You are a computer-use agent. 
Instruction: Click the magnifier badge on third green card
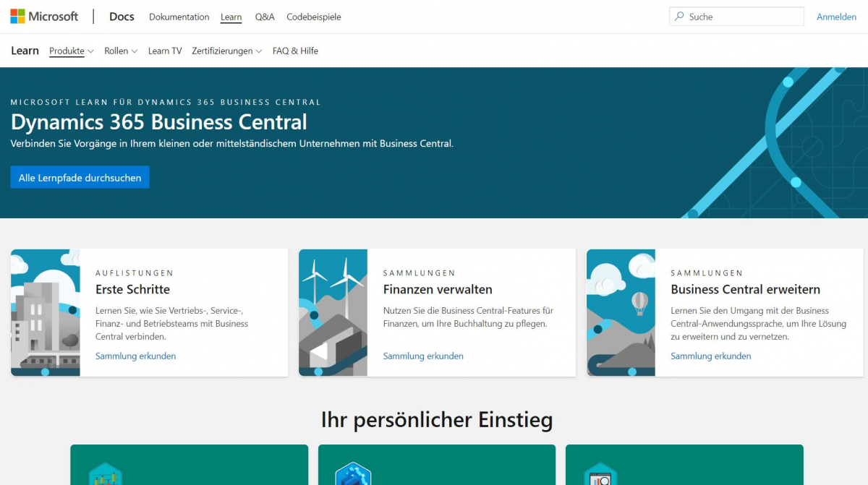click(x=600, y=474)
